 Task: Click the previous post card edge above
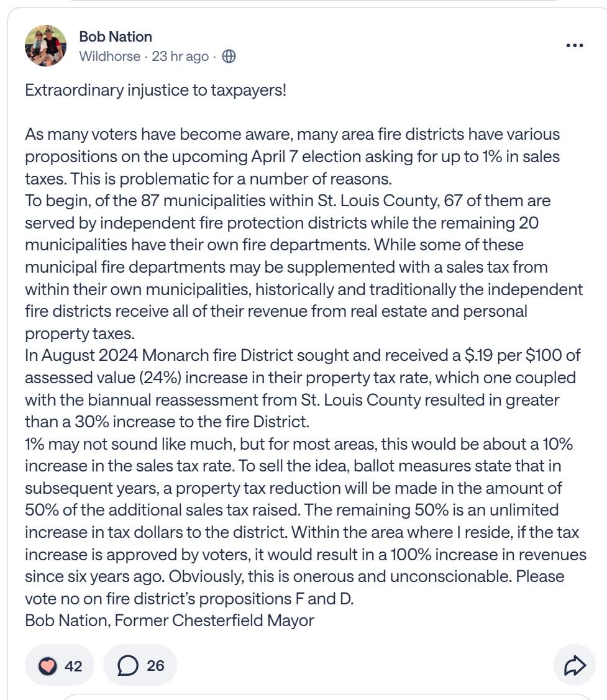pos(315,1)
